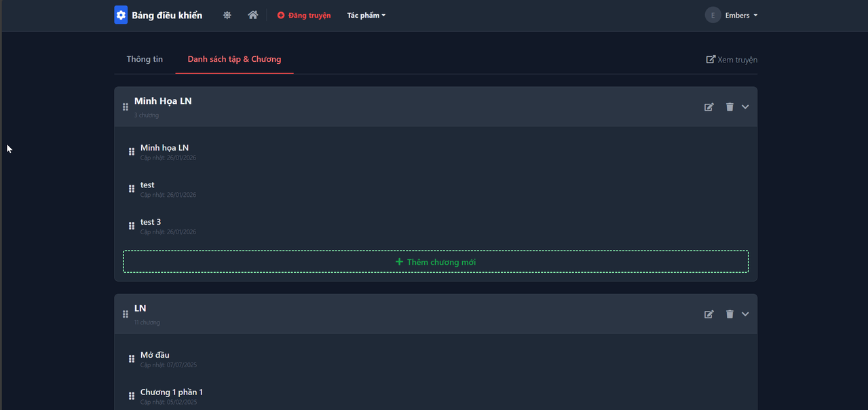Go to home via the house icon
This screenshot has height=410, width=868.
pos(253,15)
